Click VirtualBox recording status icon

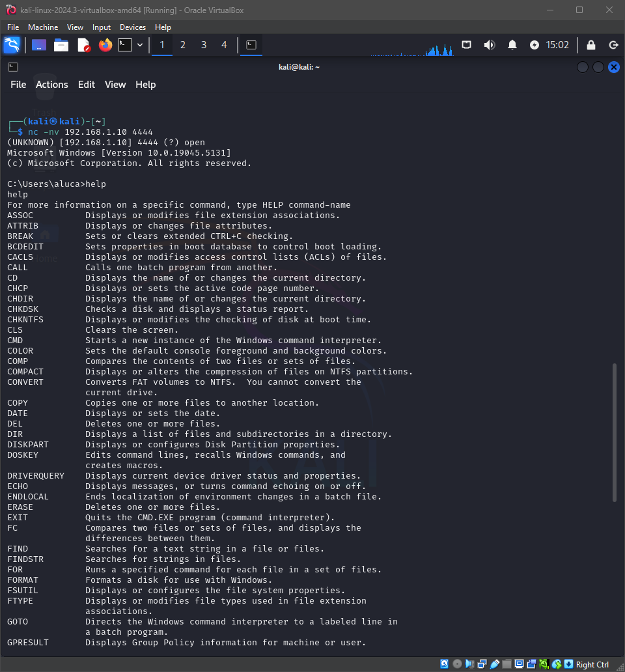532,664
